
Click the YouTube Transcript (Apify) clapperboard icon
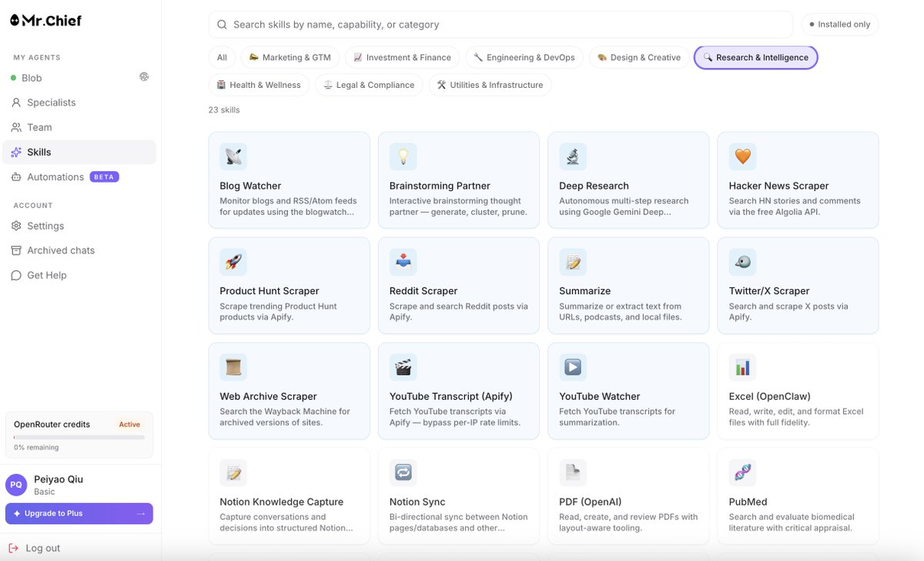tap(403, 368)
